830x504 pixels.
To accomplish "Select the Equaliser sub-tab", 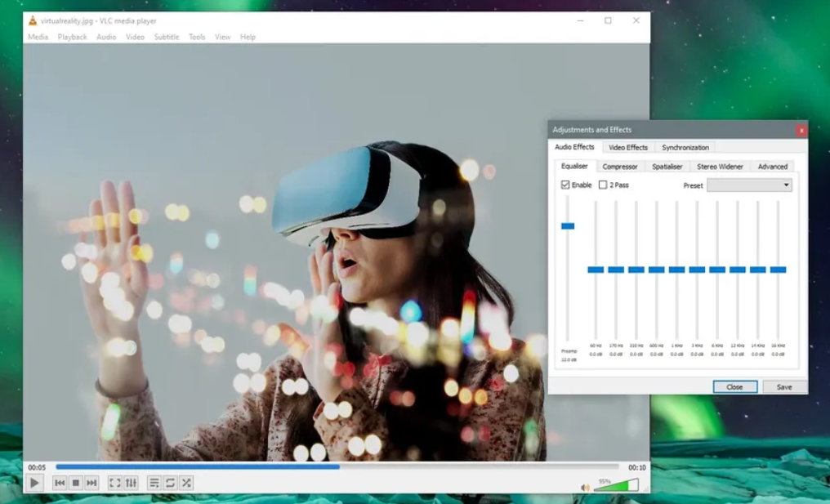I will click(x=574, y=167).
